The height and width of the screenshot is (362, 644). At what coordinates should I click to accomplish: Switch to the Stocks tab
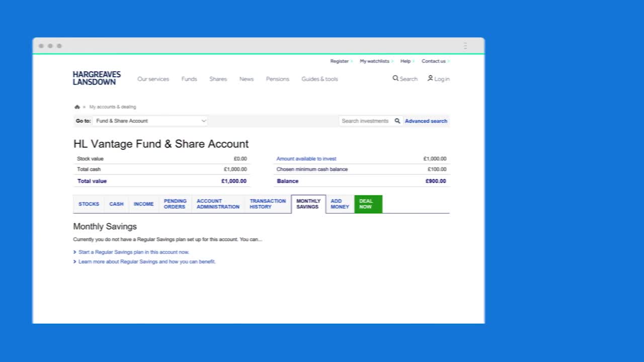(x=89, y=204)
